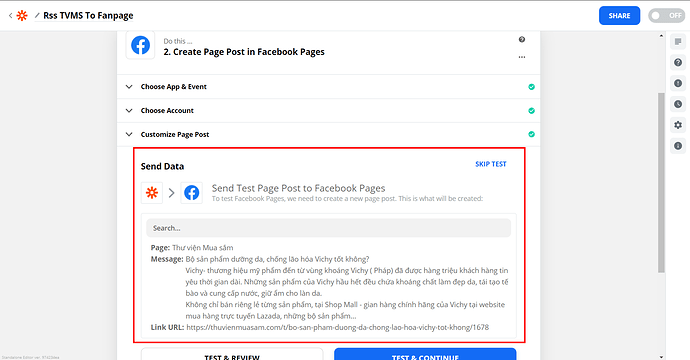
Task: Open the Zapier home logo
Action: coord(22,15)
